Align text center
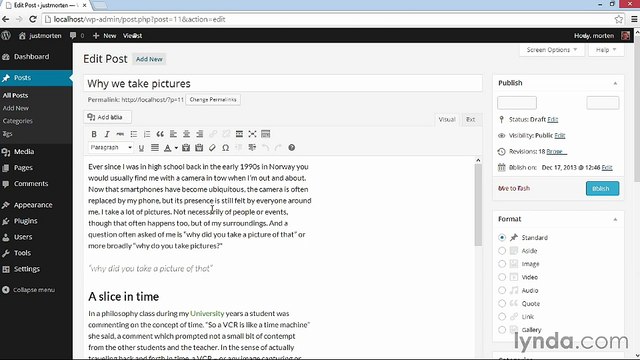The height and width of the screenshot is (360, 640). [186, 134]
